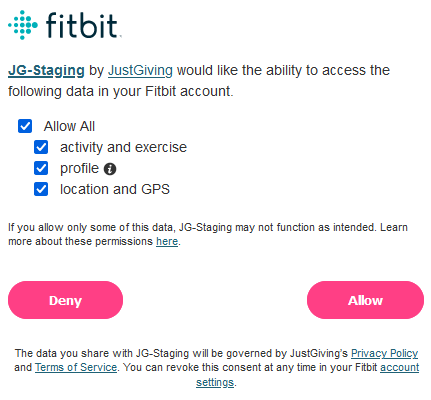Click the pink Allow button
This screenshot has width=431, height=400.
(365, 300)
